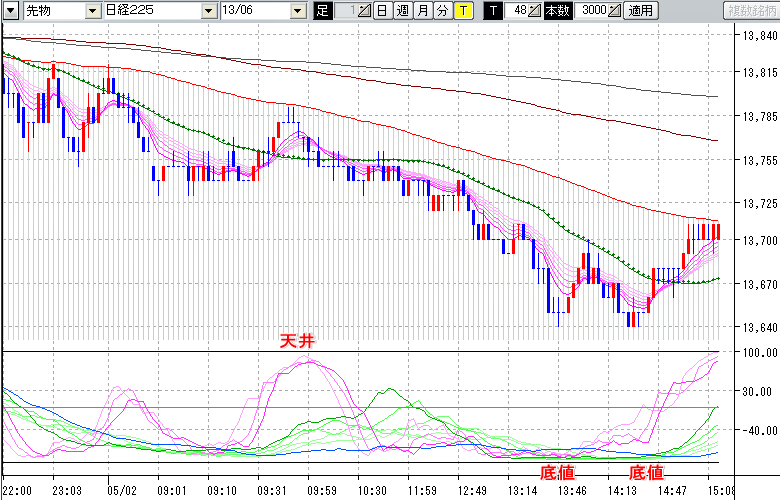Choose the monthly (月) timeframe button
The image size is (780, 500).
coord(422,11)
